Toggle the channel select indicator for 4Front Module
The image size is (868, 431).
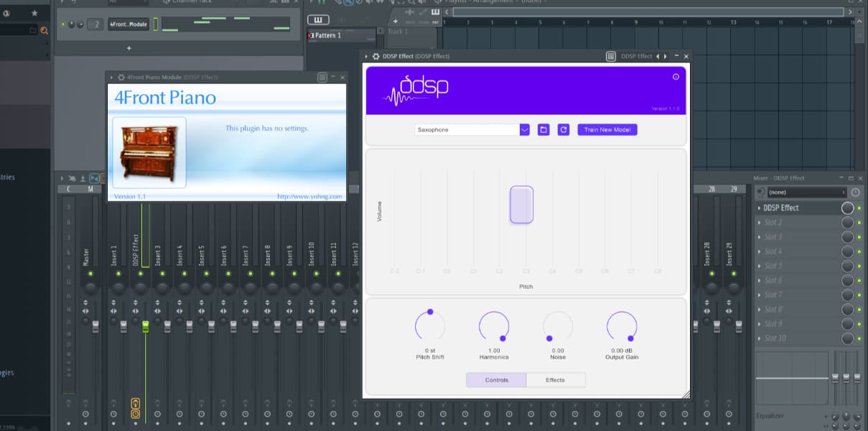coord(156,24)
